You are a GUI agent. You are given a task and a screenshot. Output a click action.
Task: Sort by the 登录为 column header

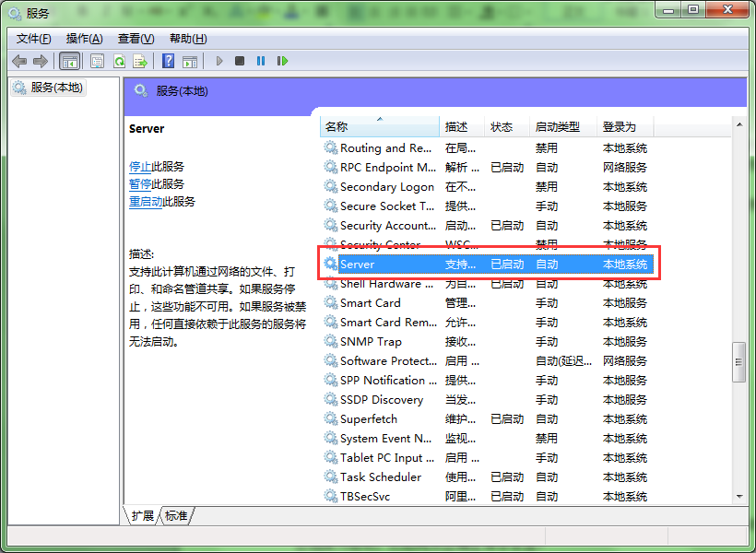point(625,127)
